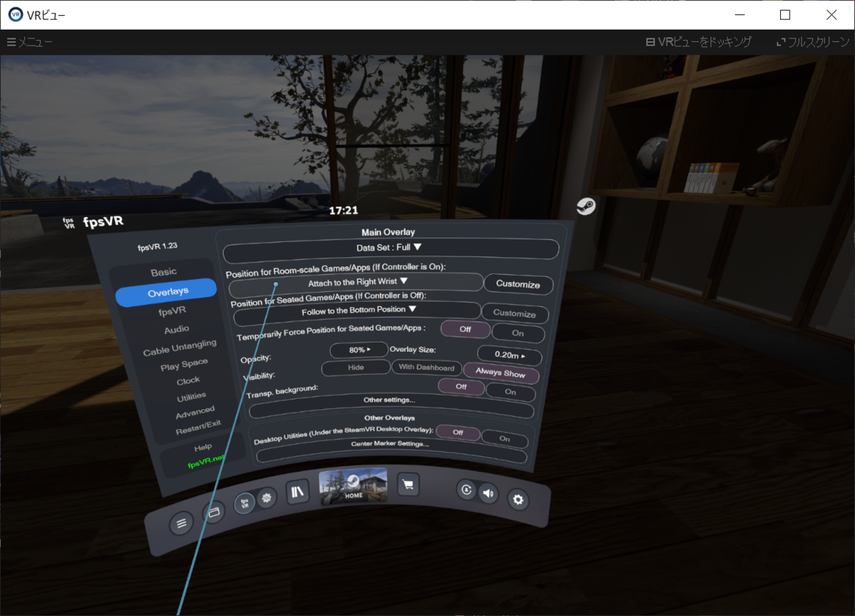This screenshot has height=616, width=855.
Task: Click Customize for room-scale position
Action: point(519,283)
